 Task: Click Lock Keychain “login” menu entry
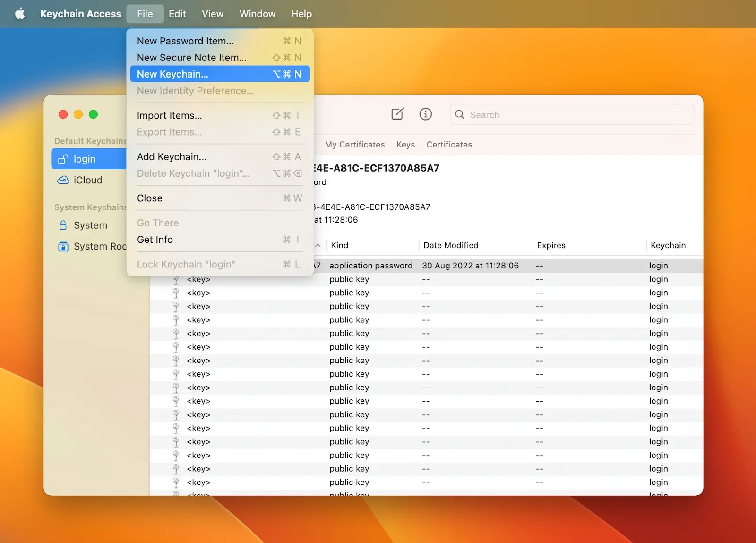(x=220, y=264)
